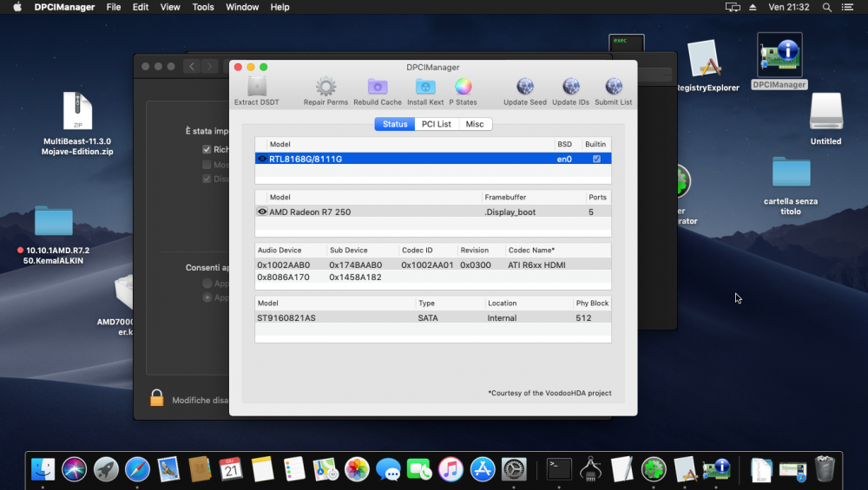Select the RTL8168G/8111G network row
The image size is (868, 490).
point(433,159)
